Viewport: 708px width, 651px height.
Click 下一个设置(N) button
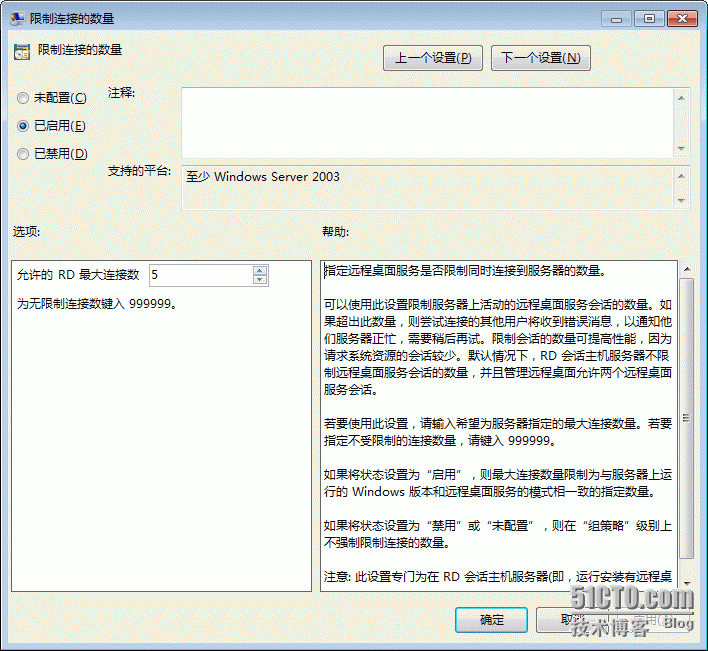point(540,58)
